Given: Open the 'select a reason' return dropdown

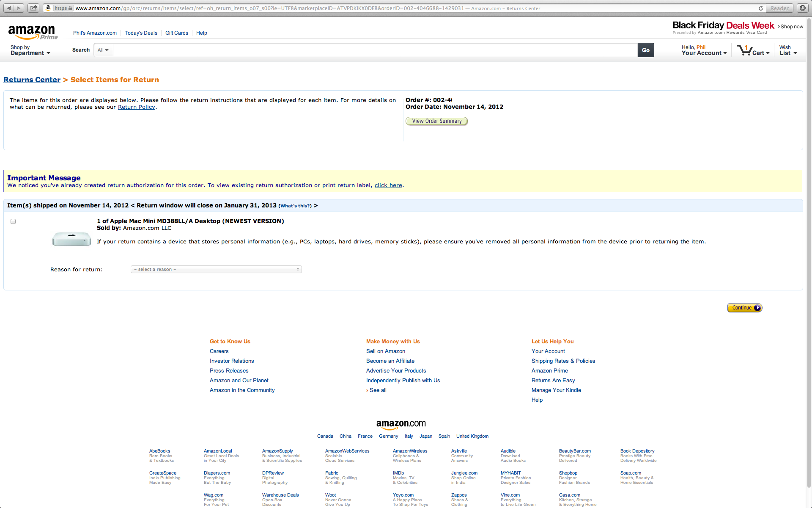Looking at the screenshot, I should tap(216, 269).
